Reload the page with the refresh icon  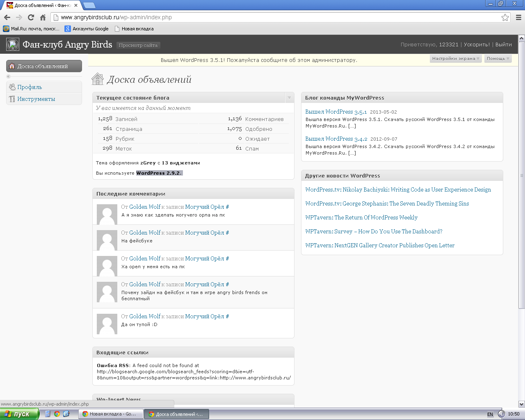31,17
